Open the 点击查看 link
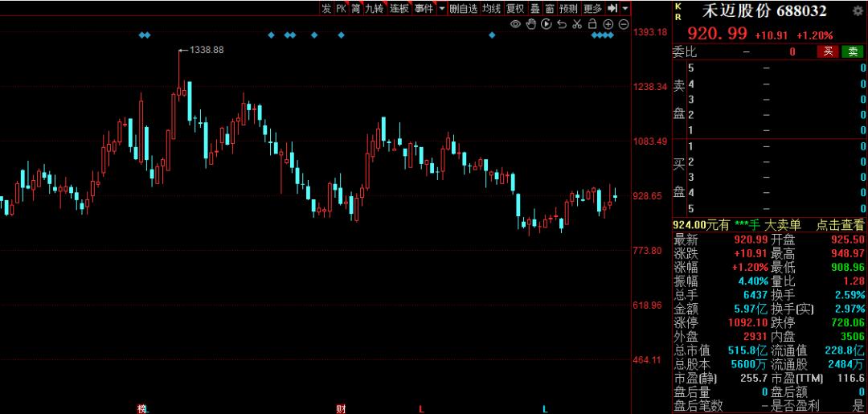 (x=840, y=225)
